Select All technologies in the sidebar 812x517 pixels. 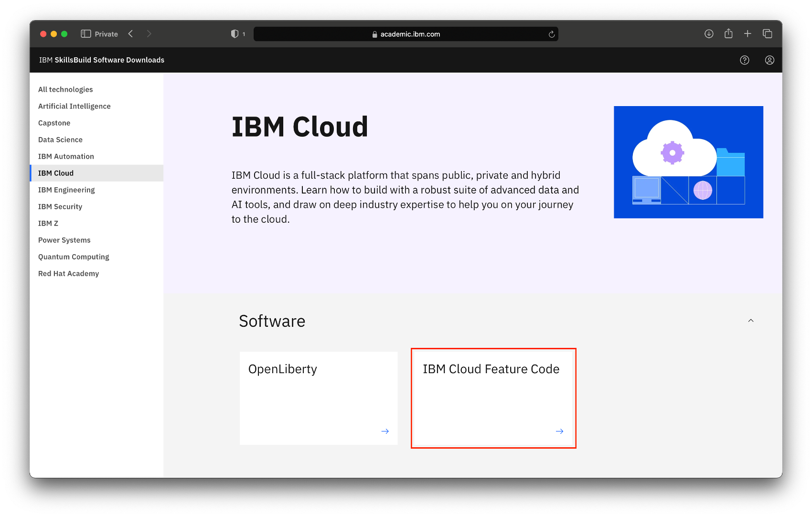click(96, 89)
